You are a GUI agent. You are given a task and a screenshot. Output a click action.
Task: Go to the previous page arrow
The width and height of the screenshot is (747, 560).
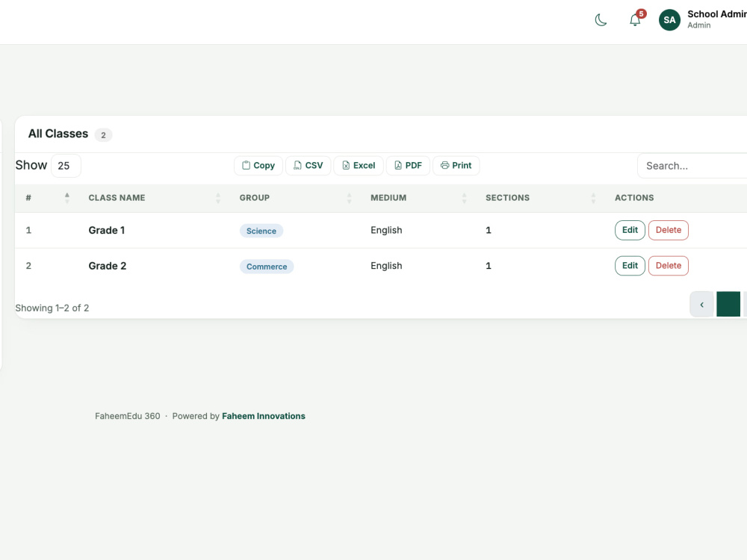coord(701,305)
